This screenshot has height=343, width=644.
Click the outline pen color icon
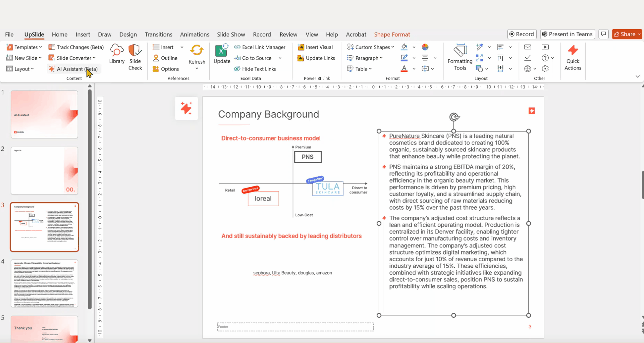(404, 58)
